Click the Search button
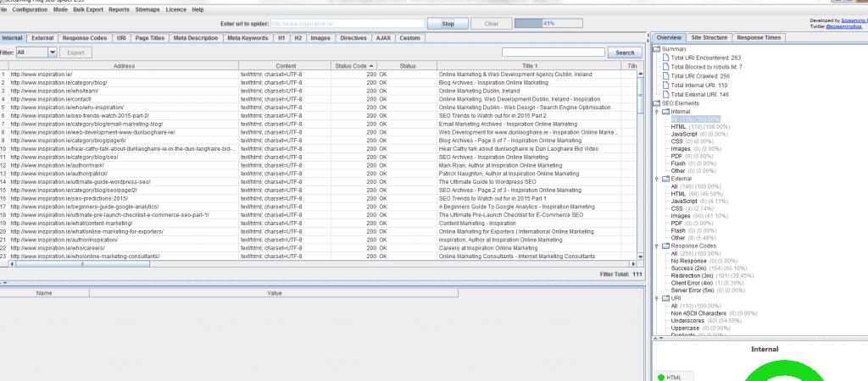 pos(625,52)
